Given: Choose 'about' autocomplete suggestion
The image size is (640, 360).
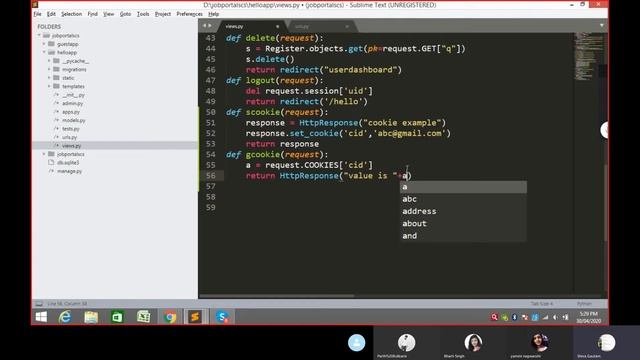Looking at the screenshot, I should coord(463,224).
